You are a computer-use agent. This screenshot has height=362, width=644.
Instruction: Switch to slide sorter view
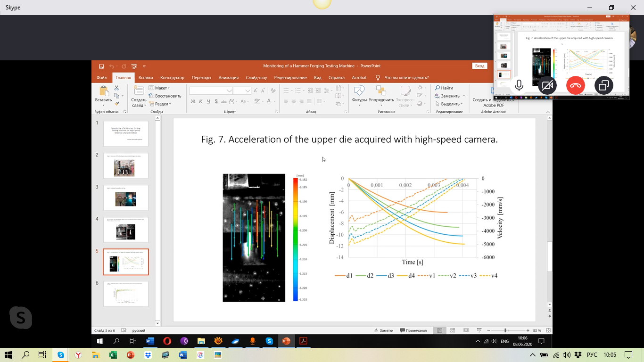click(453, 330)
